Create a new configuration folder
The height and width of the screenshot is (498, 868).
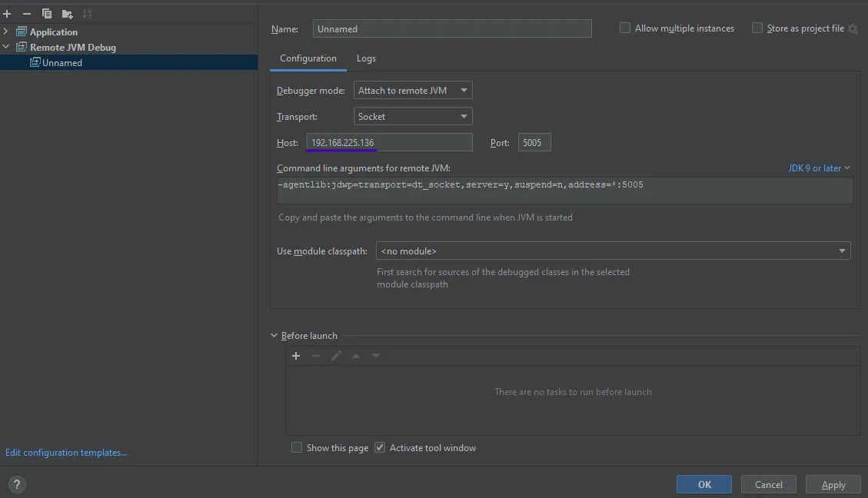pos(67,13)
